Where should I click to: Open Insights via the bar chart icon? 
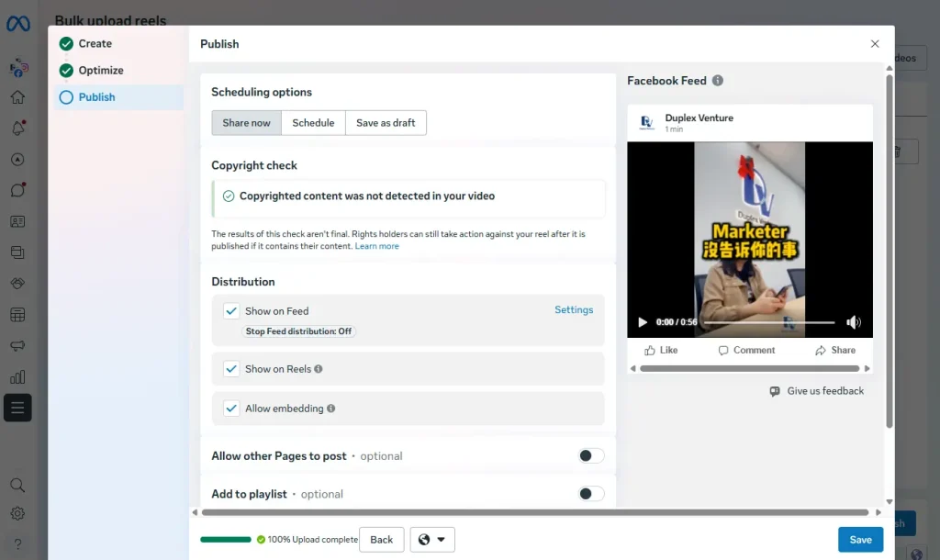(x=17, y=376)
